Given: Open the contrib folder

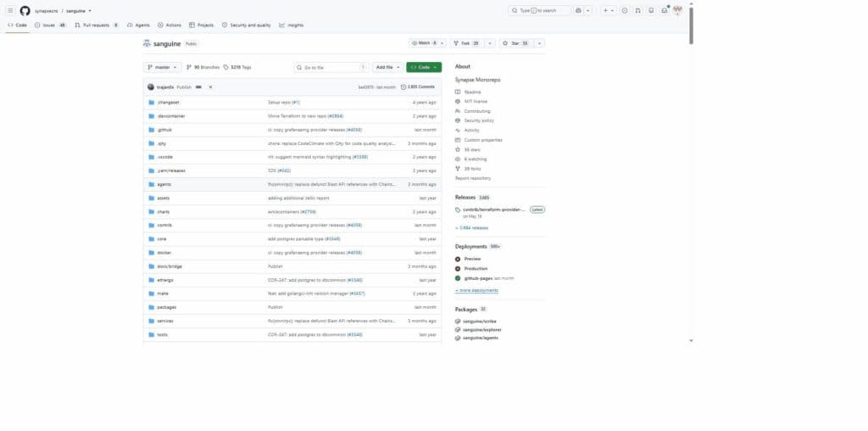Looking at the screenshot, I should coord(164,226).
